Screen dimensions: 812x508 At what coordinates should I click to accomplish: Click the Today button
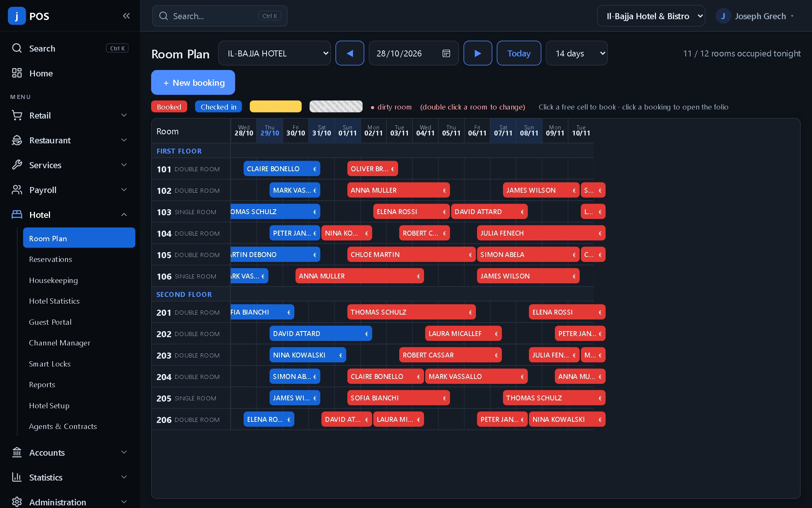[519, 53]
